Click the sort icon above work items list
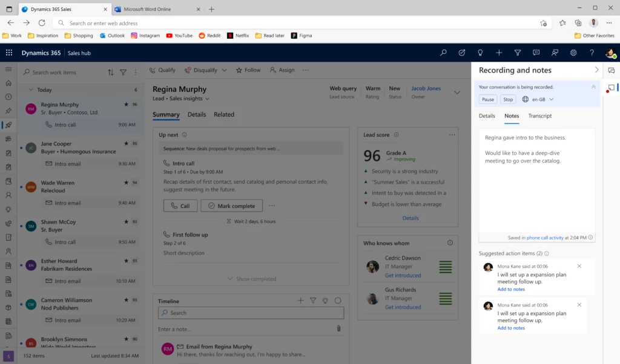This screenshot has width=620, height=364. pyautogui.click(x=110, y=72)
